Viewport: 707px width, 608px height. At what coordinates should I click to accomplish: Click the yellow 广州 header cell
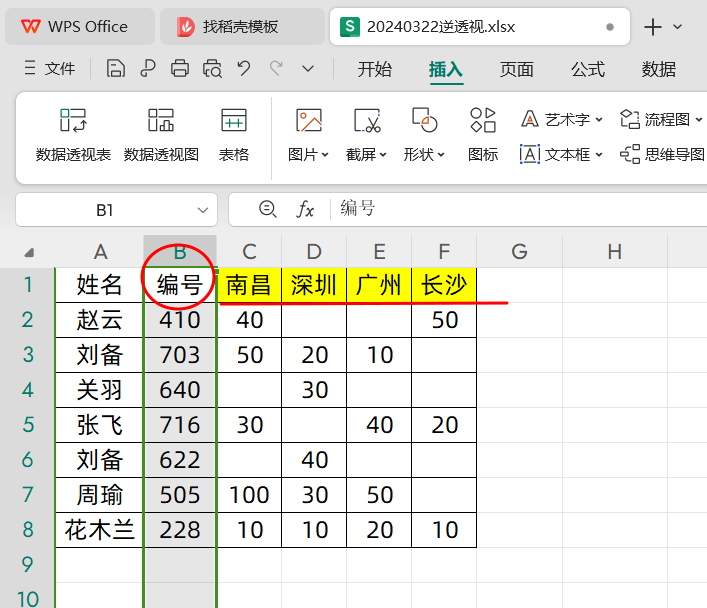click(x=379, y=285)
